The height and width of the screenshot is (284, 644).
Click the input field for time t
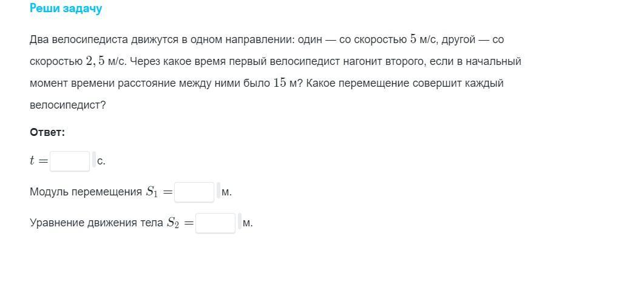tap(70, 161)
